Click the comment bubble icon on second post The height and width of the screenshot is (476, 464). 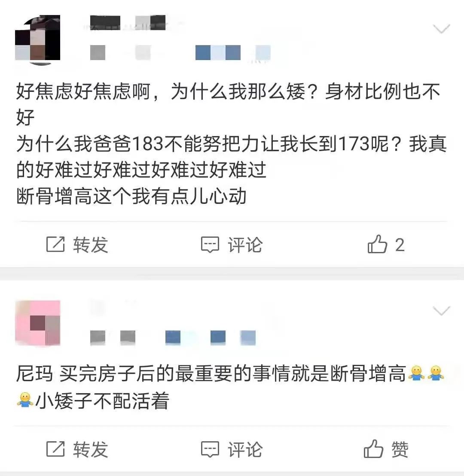tap(210, 449)
